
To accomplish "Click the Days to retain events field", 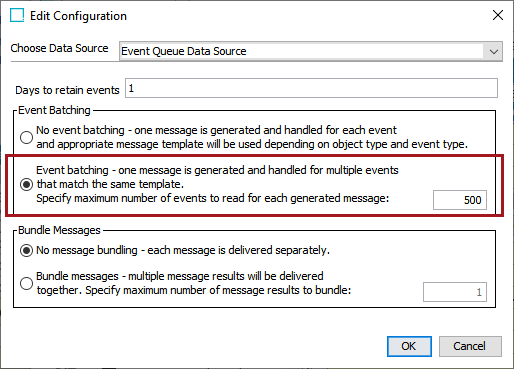I will click(311, 88).
